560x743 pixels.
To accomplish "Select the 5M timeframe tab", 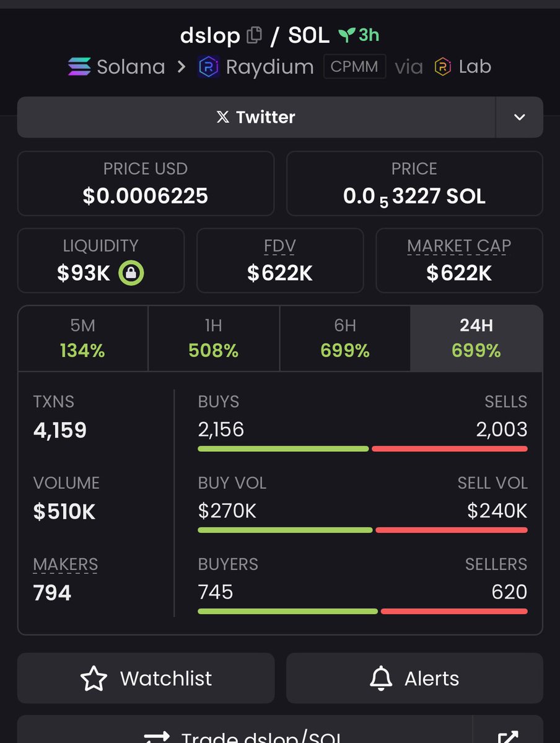I will point(83,338).
